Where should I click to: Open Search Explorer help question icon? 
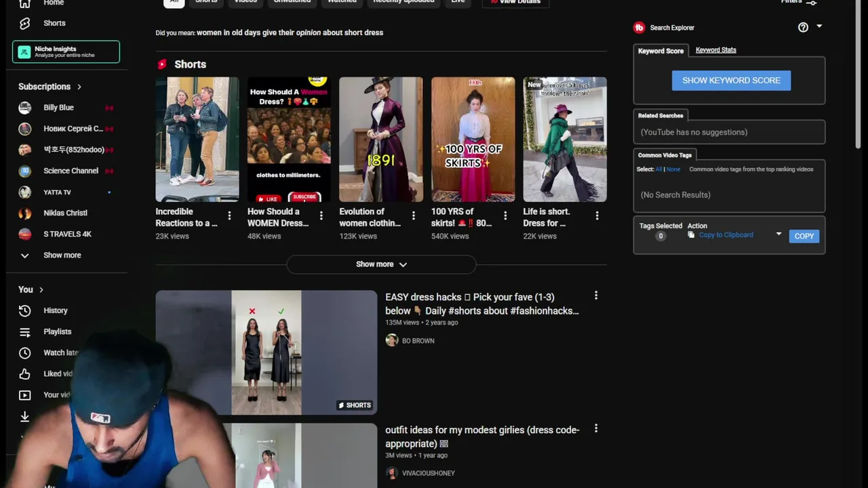click(x=803, y=28)
